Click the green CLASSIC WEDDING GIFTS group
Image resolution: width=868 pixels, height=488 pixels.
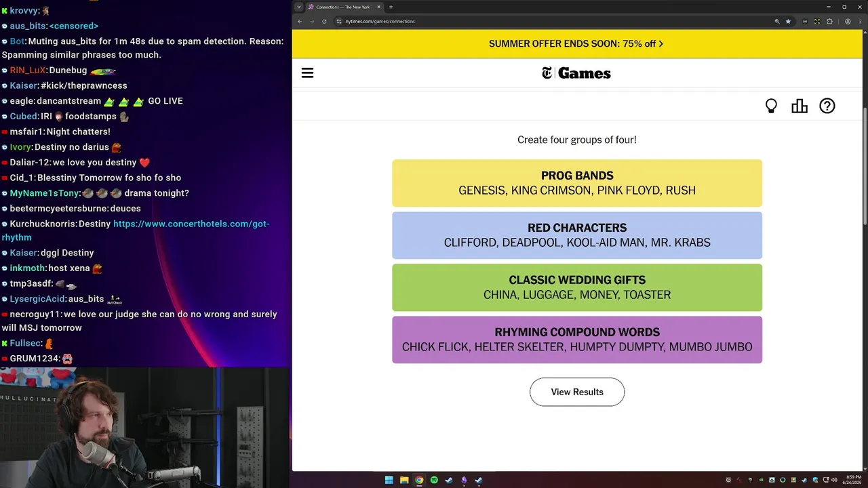tap(577, 287)
